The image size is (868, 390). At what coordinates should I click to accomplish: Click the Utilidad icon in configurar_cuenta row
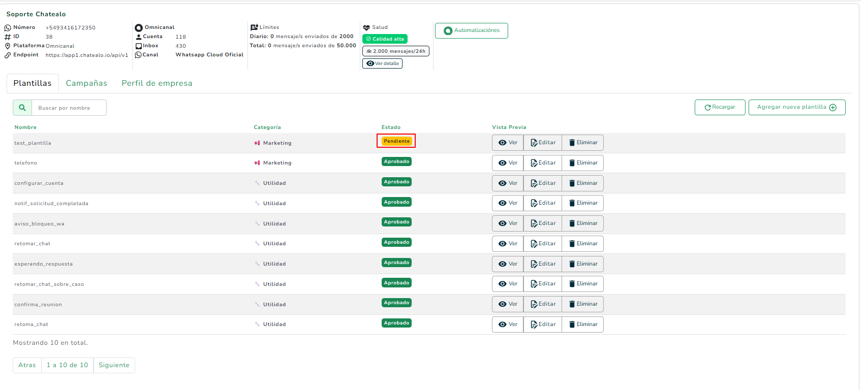[x=257, y=183]
